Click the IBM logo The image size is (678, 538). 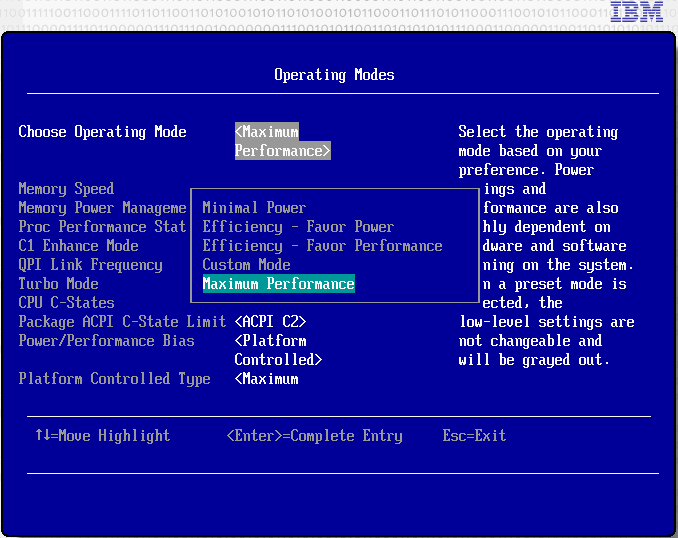point(637,13)
